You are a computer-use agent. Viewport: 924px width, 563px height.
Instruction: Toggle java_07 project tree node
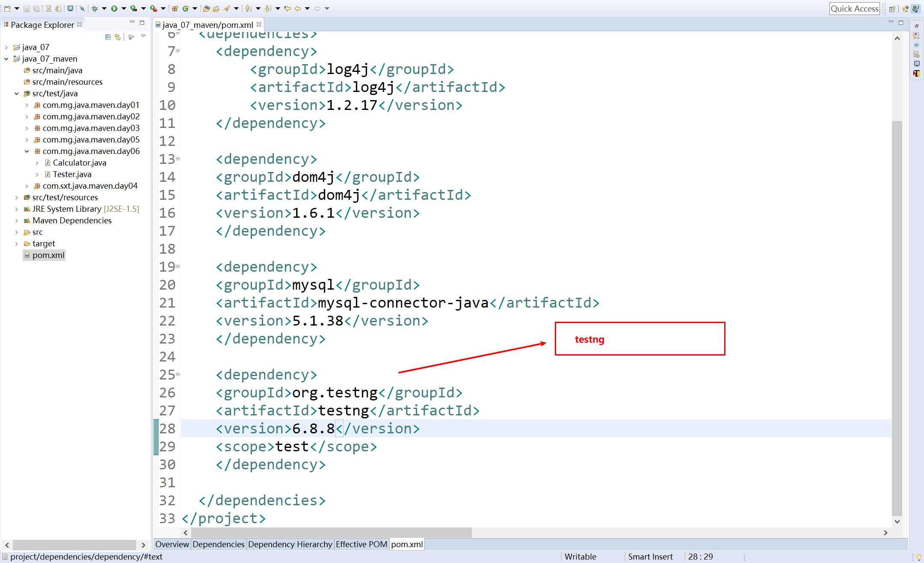pyautogui.click(x=7, y=47)
